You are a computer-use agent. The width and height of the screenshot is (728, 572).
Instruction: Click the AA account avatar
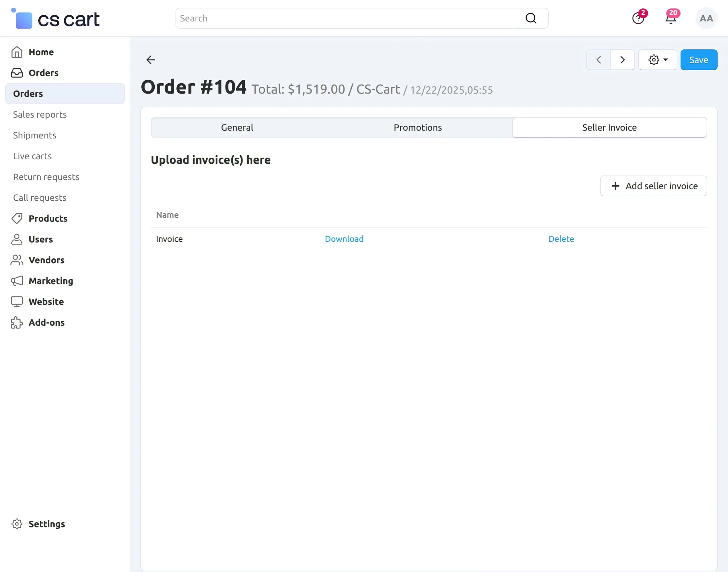(x=706, y=19)
